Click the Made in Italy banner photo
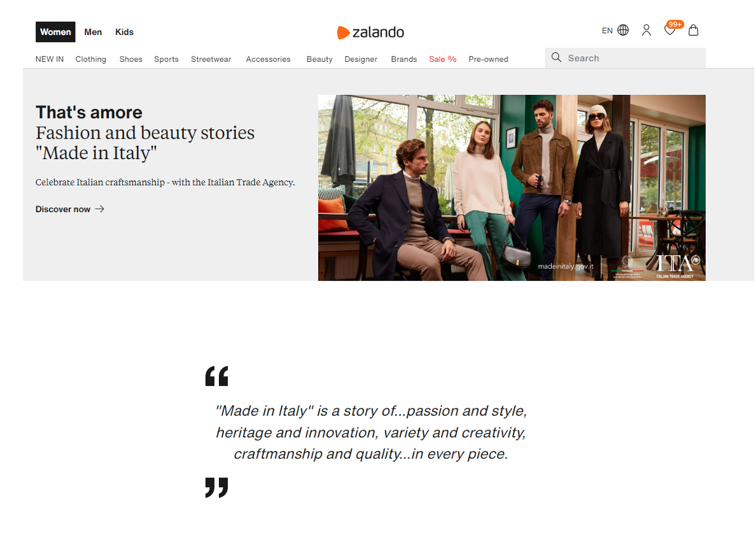The image size is (756, 540). click(512, 188)
